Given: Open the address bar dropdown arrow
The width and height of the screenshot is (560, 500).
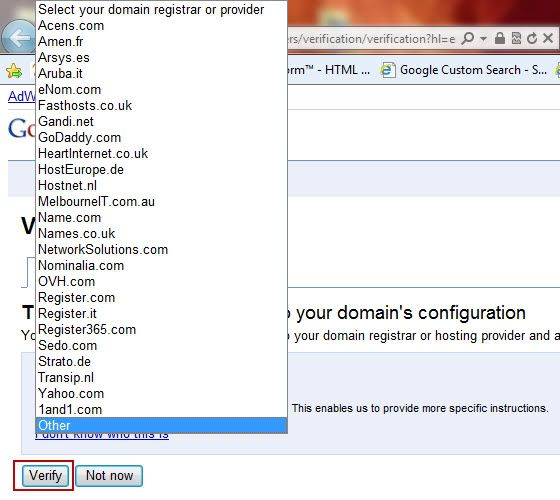Looking at the screenshot, I should point(484,38).
